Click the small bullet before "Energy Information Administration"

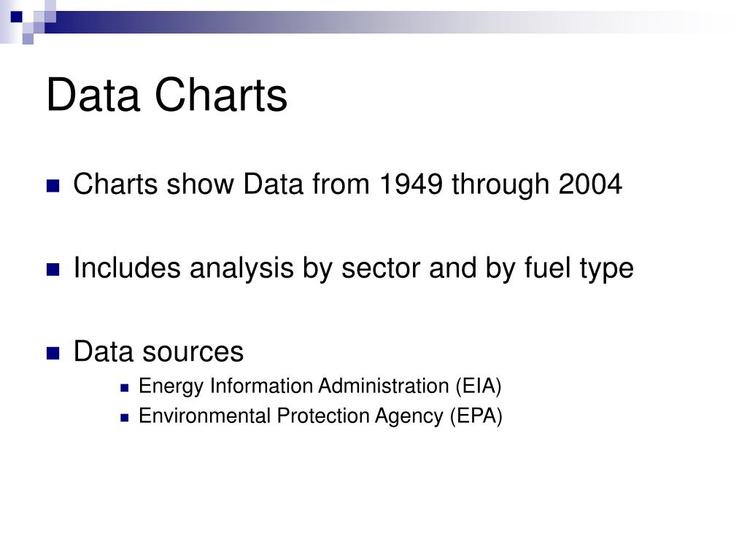[x=125, y=388]
